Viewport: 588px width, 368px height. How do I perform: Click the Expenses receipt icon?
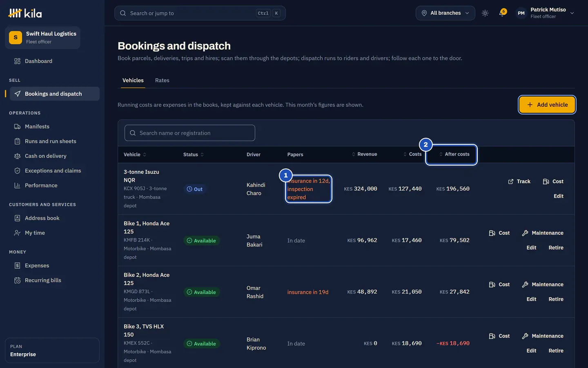[x=17, y=266]
